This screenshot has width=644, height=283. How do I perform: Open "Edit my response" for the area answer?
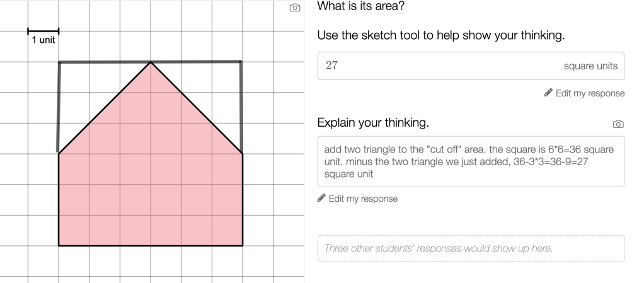pos(590,93)
